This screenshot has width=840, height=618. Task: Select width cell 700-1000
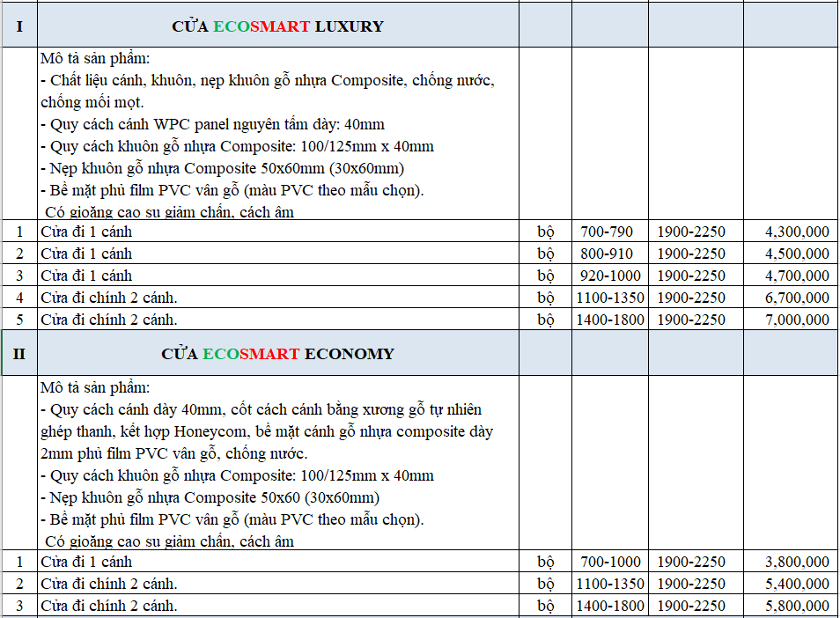coord(610,562)
